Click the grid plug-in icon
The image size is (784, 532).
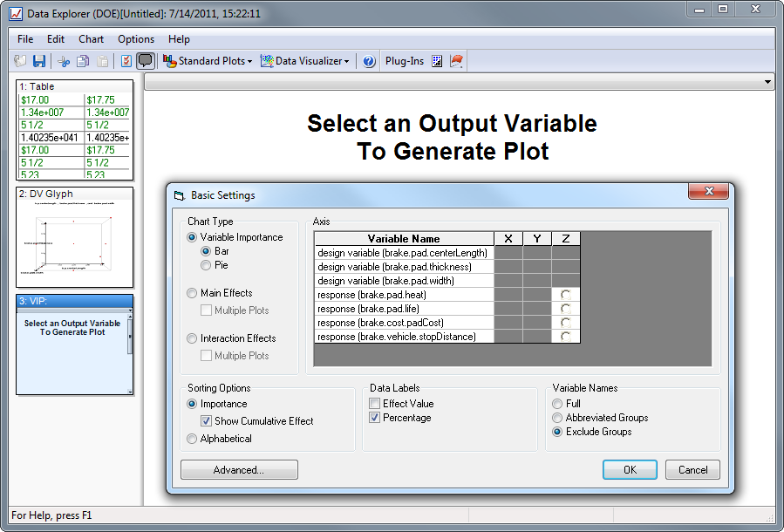(437, 61)
